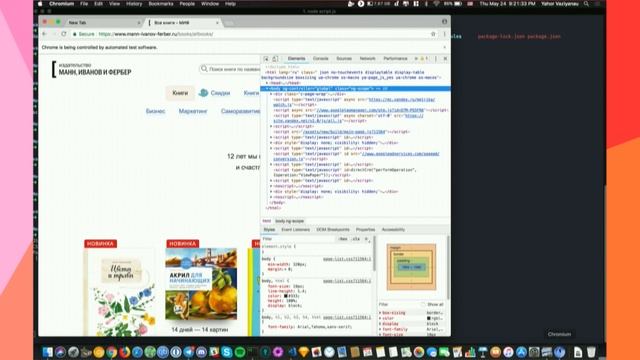Click the computed color value swatch

pyautogui.click(x=429, y=318)
